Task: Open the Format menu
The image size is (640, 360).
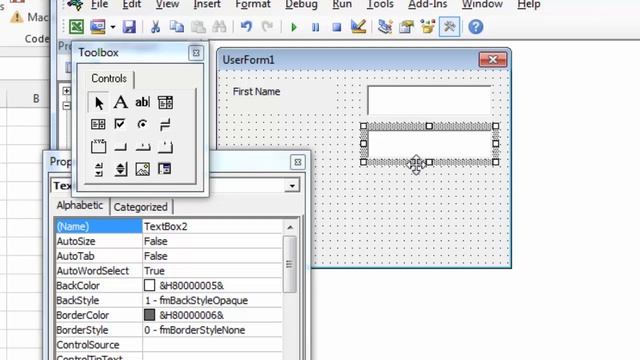Action: [253, 4]
